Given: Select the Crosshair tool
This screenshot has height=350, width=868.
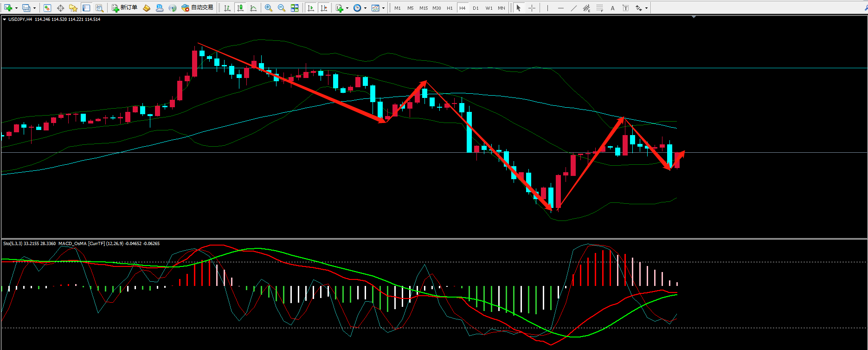Looking at the screenshot, I should (532, 8).
